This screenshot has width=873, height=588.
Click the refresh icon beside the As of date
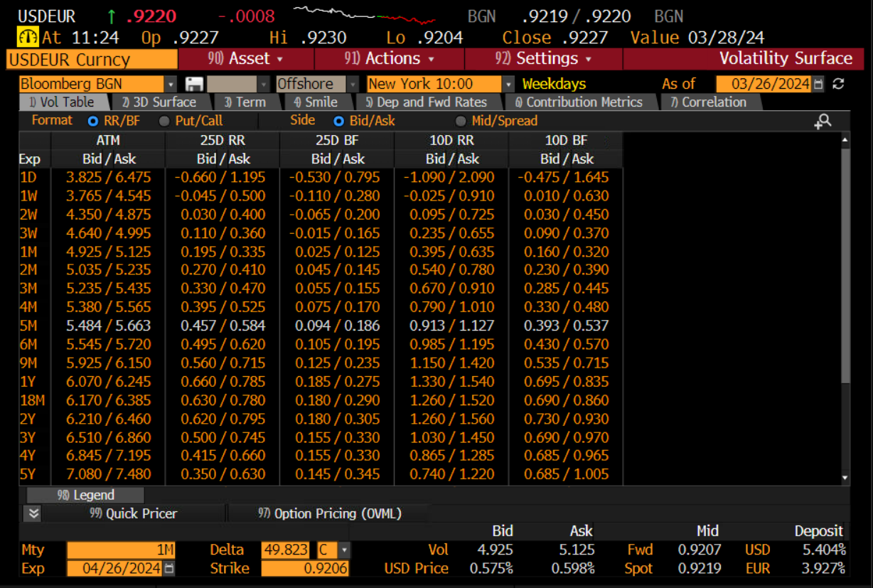838,84
